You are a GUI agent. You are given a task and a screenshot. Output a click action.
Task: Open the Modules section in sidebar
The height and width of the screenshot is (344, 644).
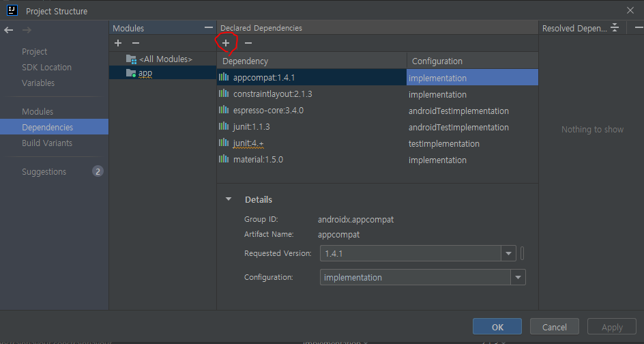[x=38, y=112]
